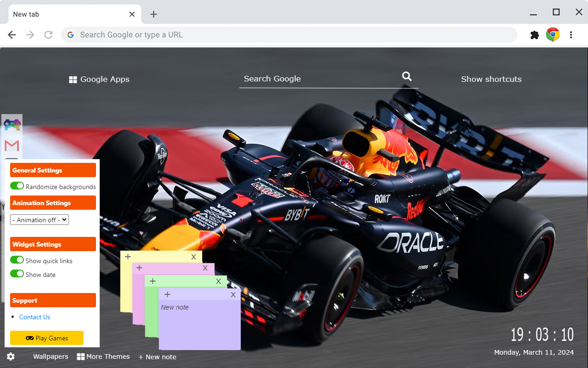Add note from yellow sticky plus

[x=128, y=257]
